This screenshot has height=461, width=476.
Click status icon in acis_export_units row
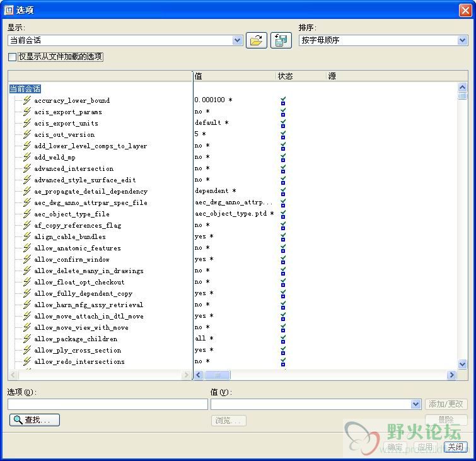coord(283,124)
